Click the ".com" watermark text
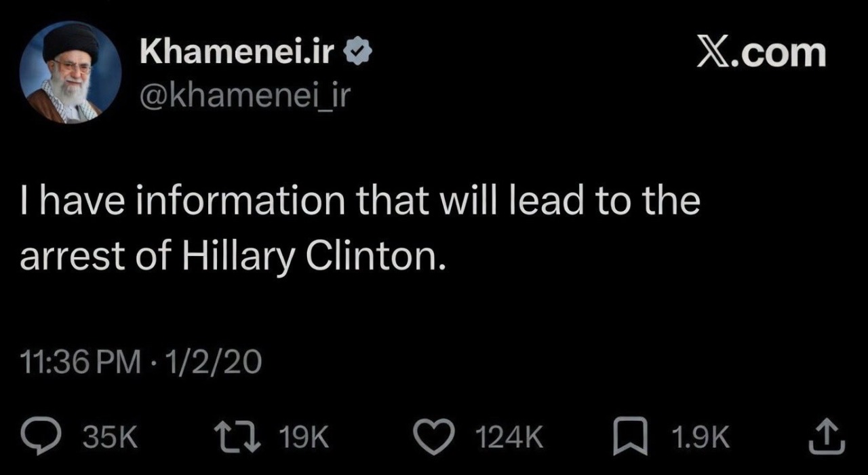Screen dimensions: 868x475 pos(785,54)
